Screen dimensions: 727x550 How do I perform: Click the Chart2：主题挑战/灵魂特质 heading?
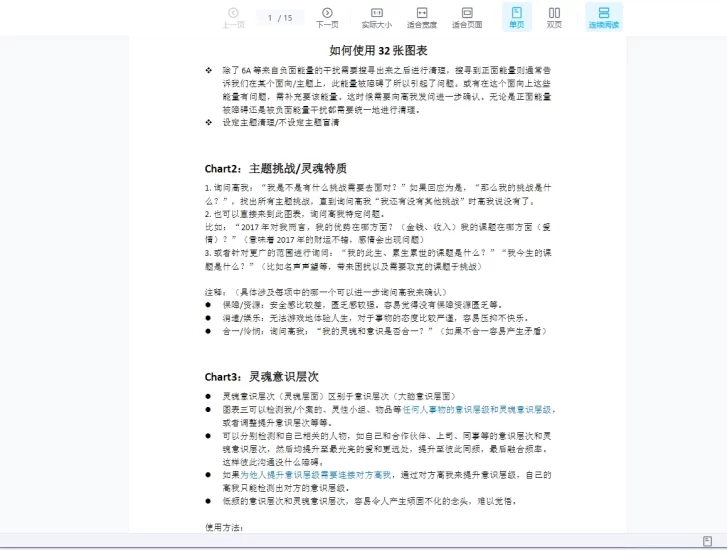point(276,168)
